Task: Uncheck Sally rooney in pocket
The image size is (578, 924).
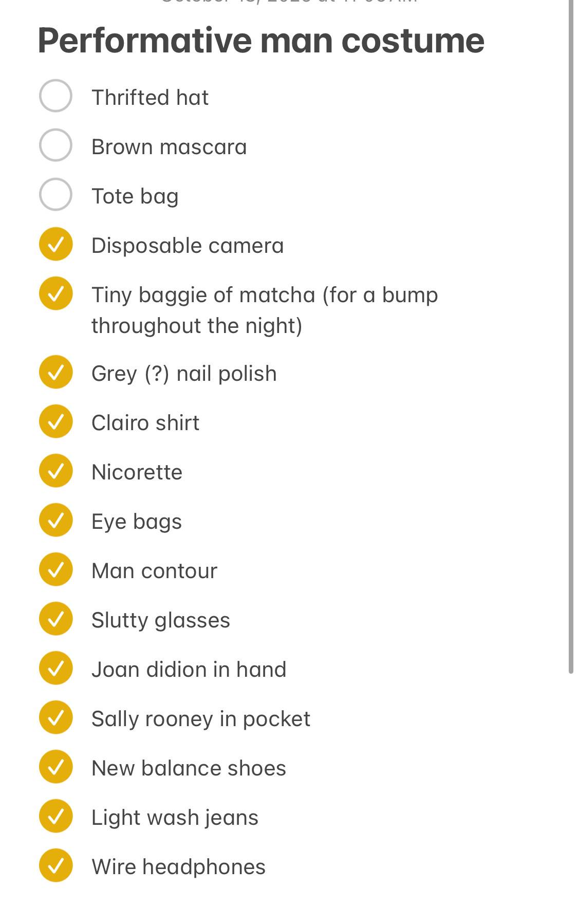Action: pyautogui.click(x=55, y=717)
